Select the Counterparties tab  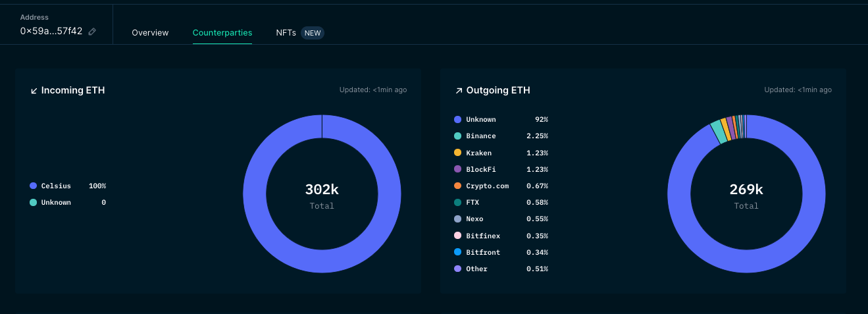[x=222, y=32]
